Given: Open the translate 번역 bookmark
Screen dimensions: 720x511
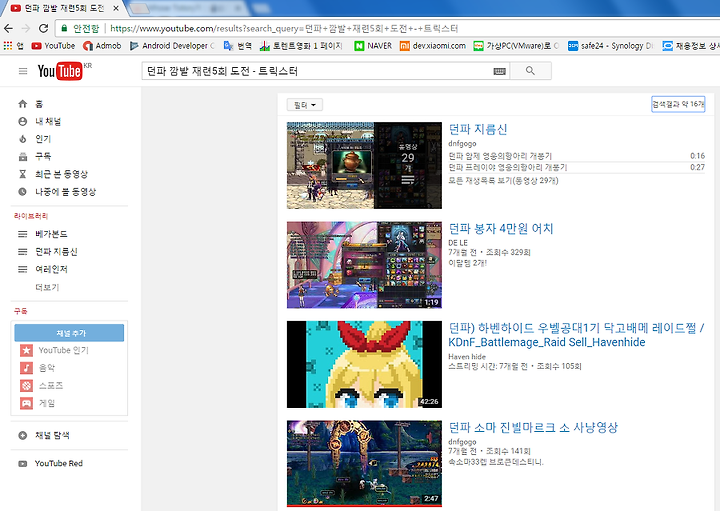Looking at the screenshot, I should coord(238,45).
